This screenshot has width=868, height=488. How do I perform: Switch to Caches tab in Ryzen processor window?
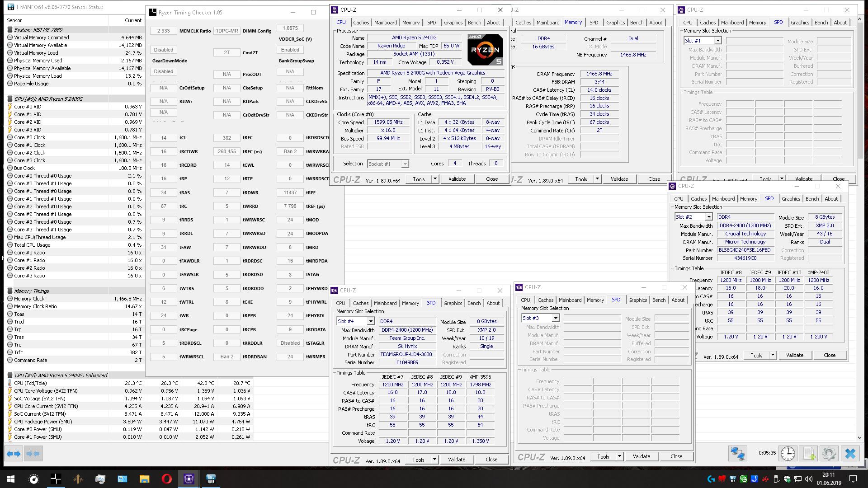pyautogui.click(x=361, y=22)
